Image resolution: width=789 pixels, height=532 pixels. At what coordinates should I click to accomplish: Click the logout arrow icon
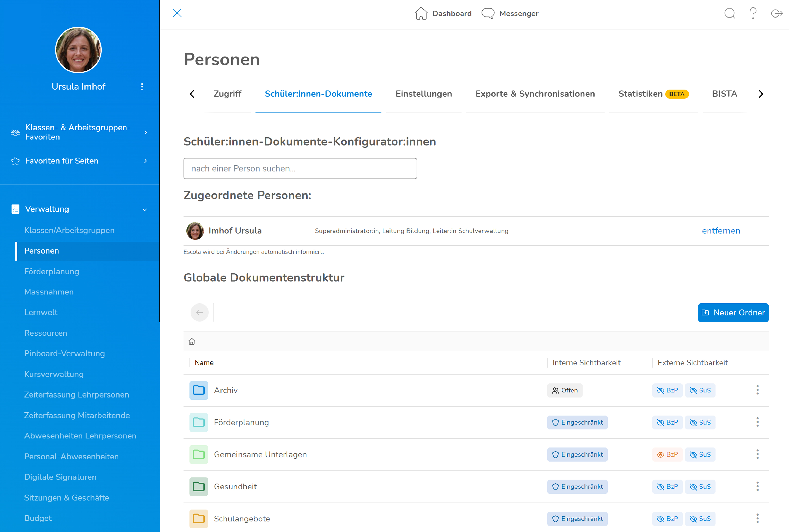click(x=777, y=14)
